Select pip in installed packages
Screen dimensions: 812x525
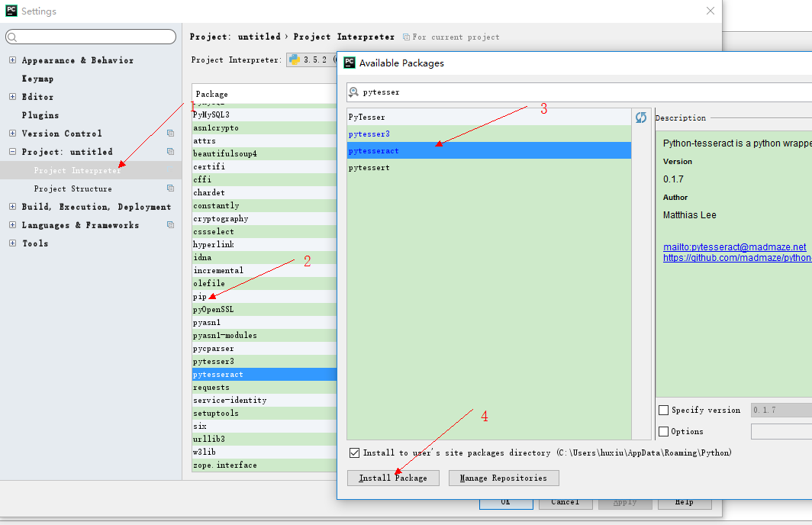(x=264, y=296)
